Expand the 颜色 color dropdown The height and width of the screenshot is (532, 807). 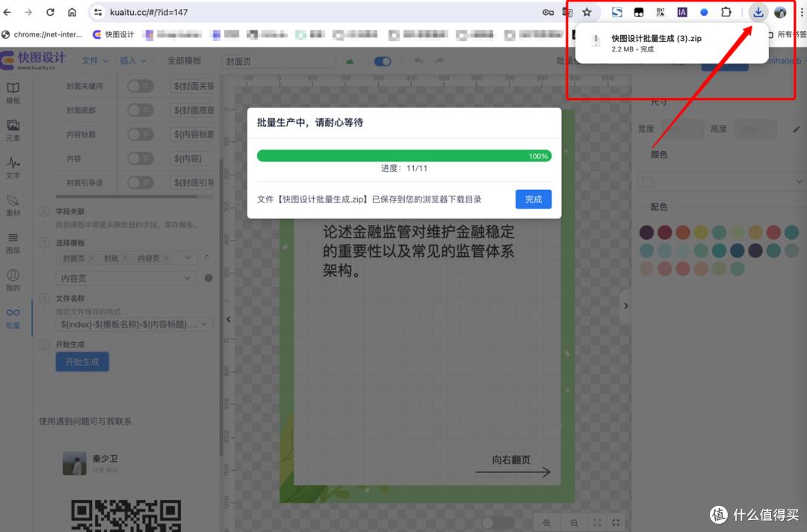click(722, 182)
